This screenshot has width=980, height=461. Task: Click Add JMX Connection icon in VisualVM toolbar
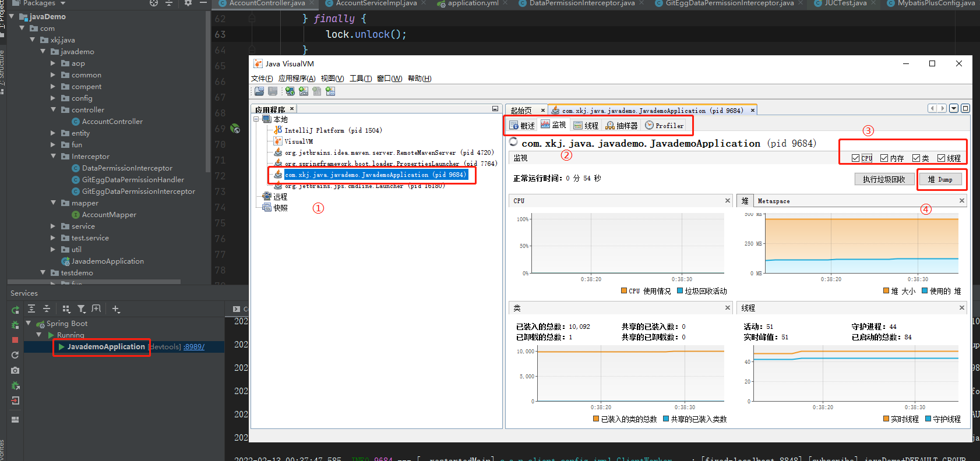pyautogui.click(x=304, y=91)
